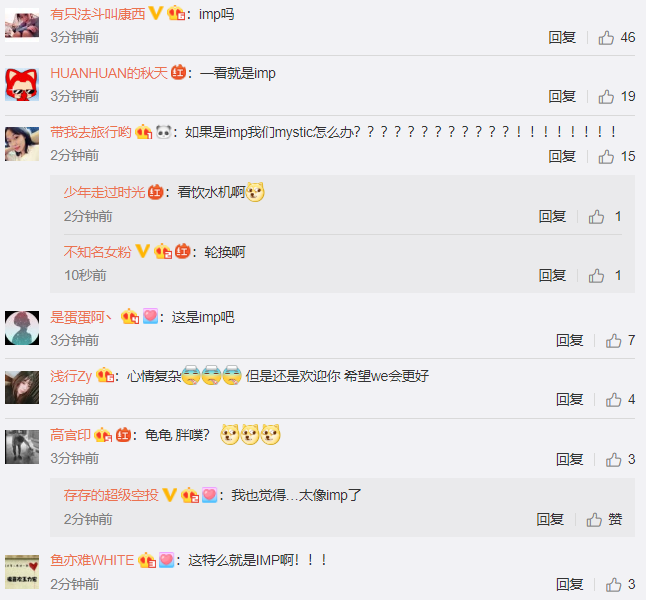
Task: Open 浅行Zy's profile name link
Action: point(71,376)
